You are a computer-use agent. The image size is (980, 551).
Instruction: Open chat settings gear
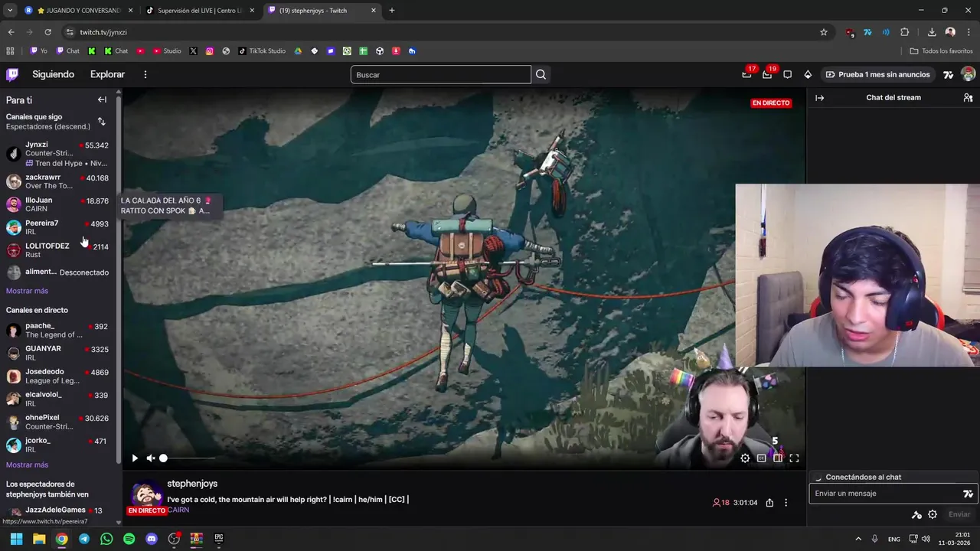[x=933, y=515]
